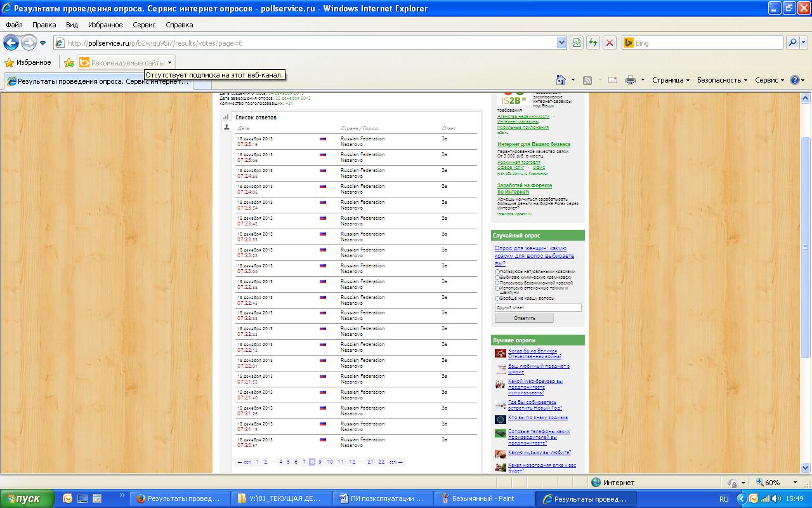Select the Результаты проведения опроса browser tab
Viewport: 812px width, 508px height.
pyautogui.click(x=98, y=82)
